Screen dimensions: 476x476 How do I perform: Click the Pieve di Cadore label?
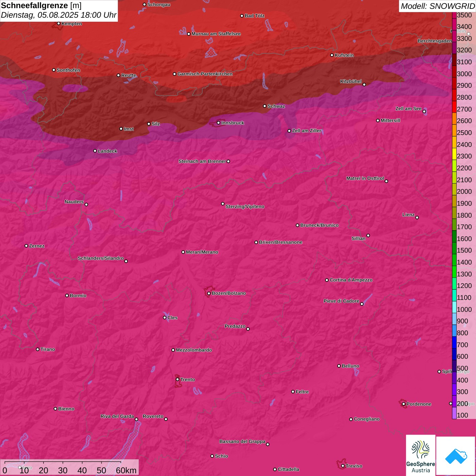(341, 301)
